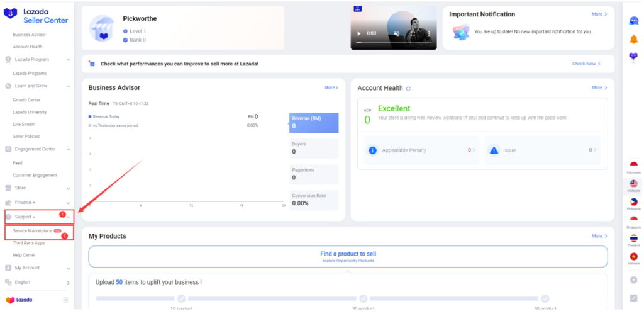This screenshot has width=644, height=316.
Task: Enter fullscreen on the video
Action: pyautogui.click(x=413, y=34)
